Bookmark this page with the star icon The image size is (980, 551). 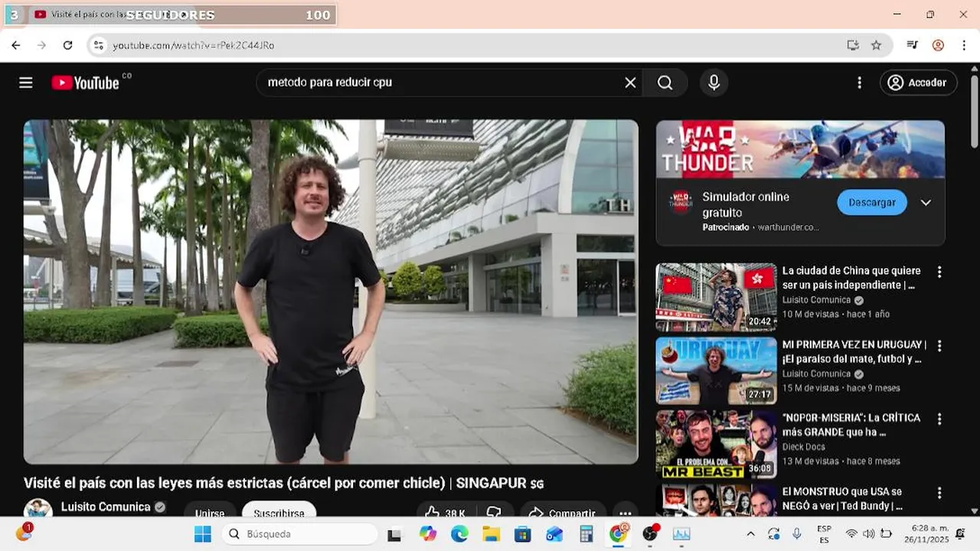876,45
